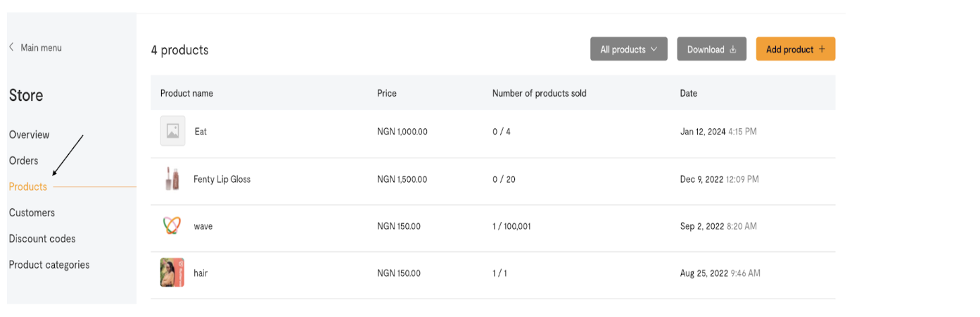Click the Eat product placeholder image icon
This screenshot has height=317, width=980.
(x=172, y=131)
